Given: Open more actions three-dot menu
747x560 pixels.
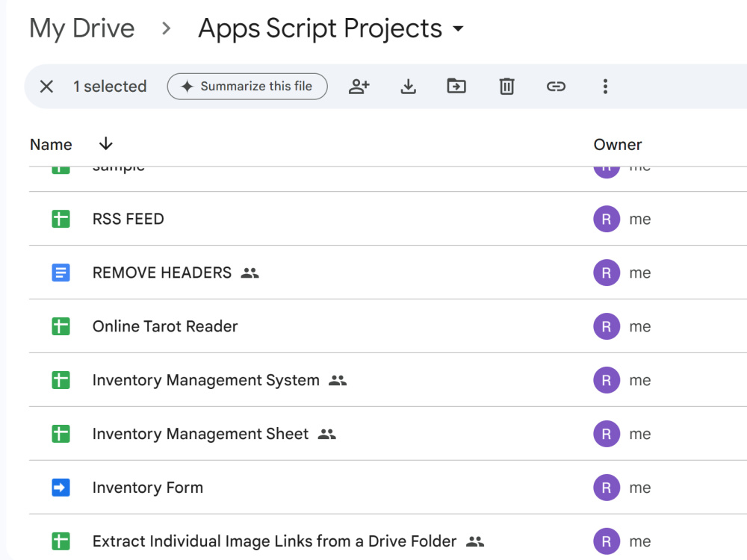Looking at the screenshot, I should tap(605, 86).
